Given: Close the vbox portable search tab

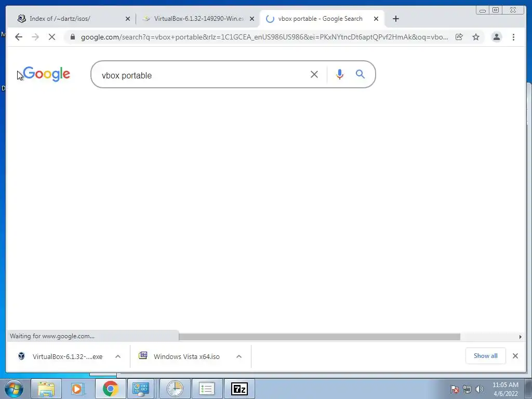Looking at the screenshot, I should click(x=376, y=19).
